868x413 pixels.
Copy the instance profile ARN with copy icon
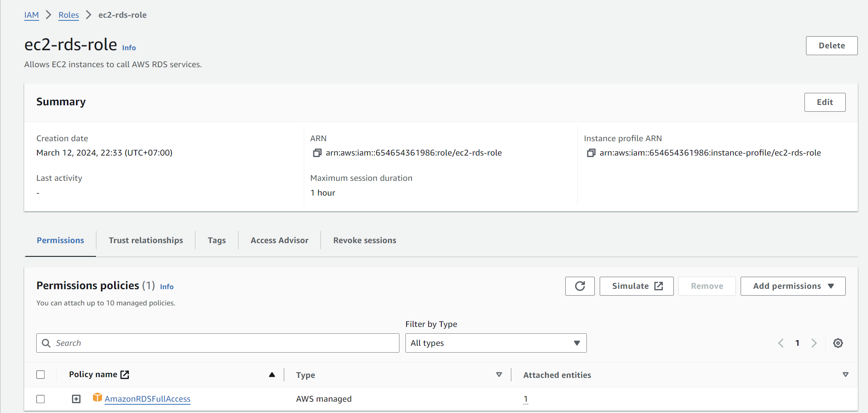(x=591, y=153)
